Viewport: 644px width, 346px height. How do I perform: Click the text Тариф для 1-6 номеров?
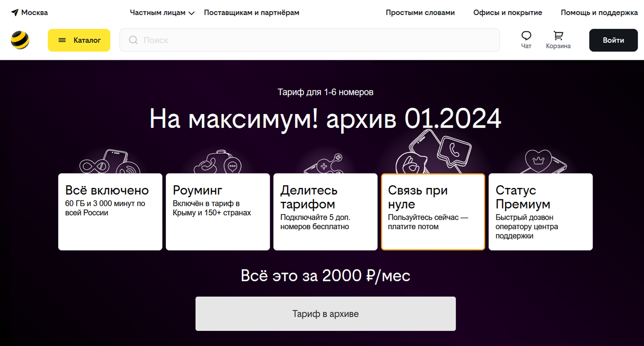[325, 92]
